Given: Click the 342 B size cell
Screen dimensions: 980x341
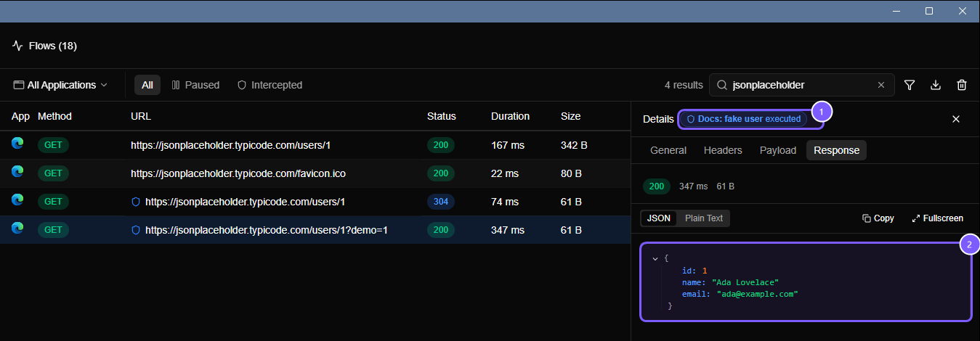Looking at the screenshot, I should click(x=574, y=145).
